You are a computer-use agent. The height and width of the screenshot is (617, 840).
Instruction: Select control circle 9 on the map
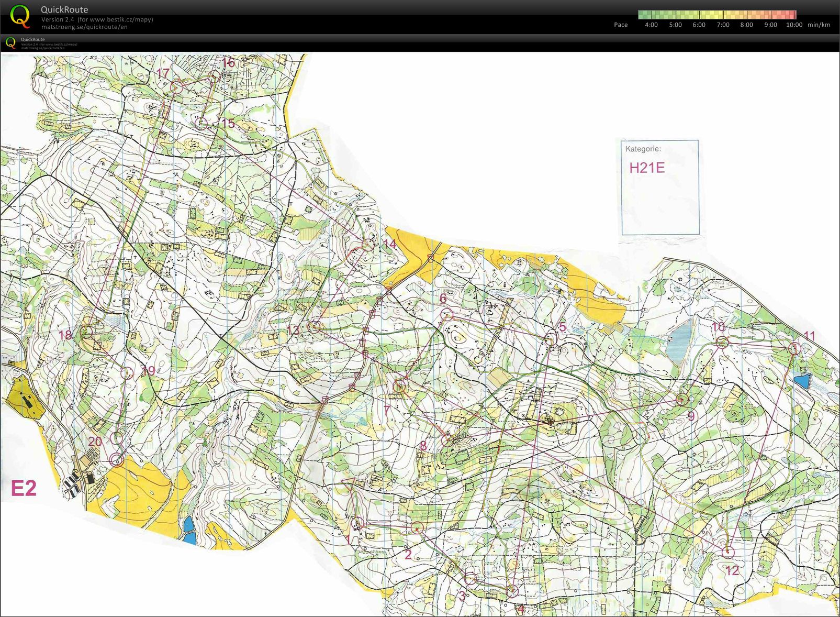click(681, 400)
